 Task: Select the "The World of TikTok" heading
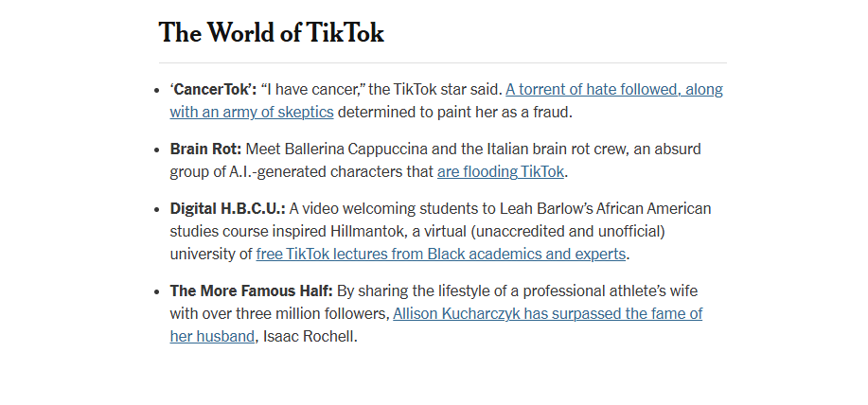coord(272,32)
